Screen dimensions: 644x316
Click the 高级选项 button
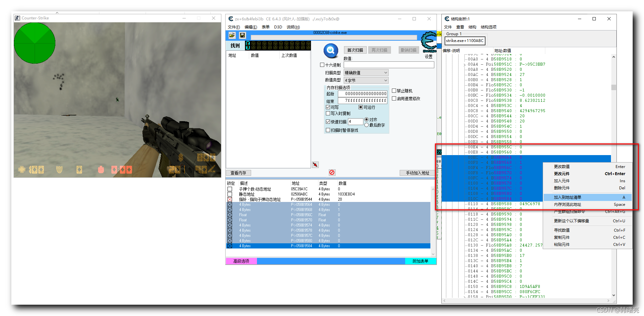[x=241, y=261]
